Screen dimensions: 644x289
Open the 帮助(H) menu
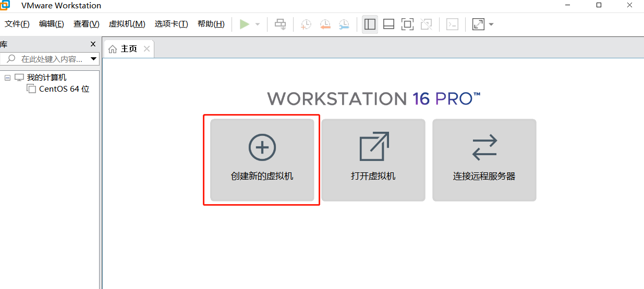[x=211, y=24]
